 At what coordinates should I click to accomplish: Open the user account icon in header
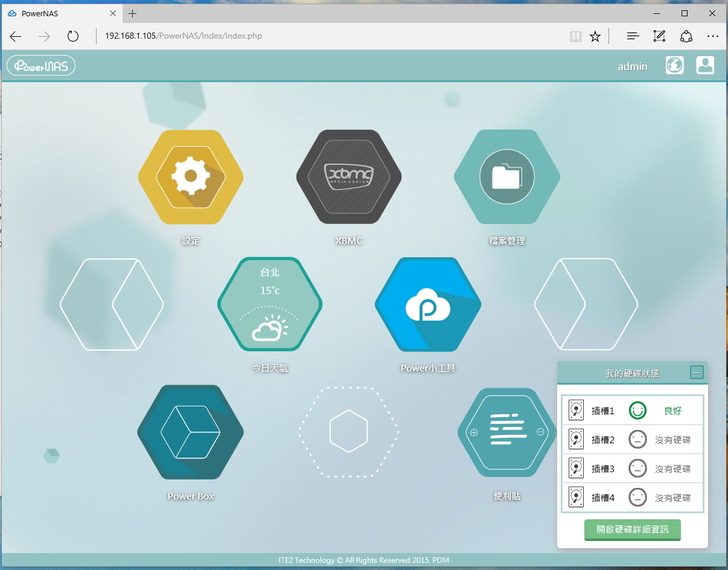(705, 66)
